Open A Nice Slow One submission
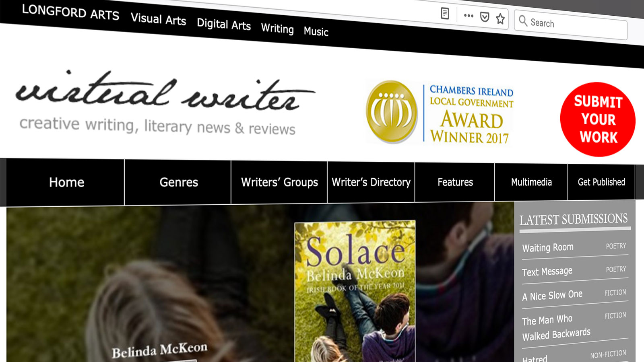644x362 pixels. click(x=552, y=295)
